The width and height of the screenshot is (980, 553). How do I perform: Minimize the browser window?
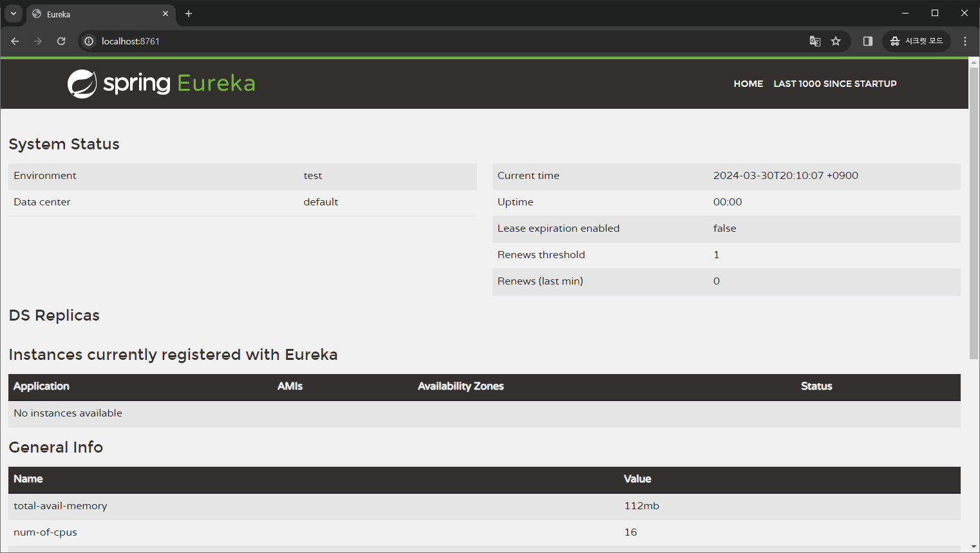click(905, 13)
